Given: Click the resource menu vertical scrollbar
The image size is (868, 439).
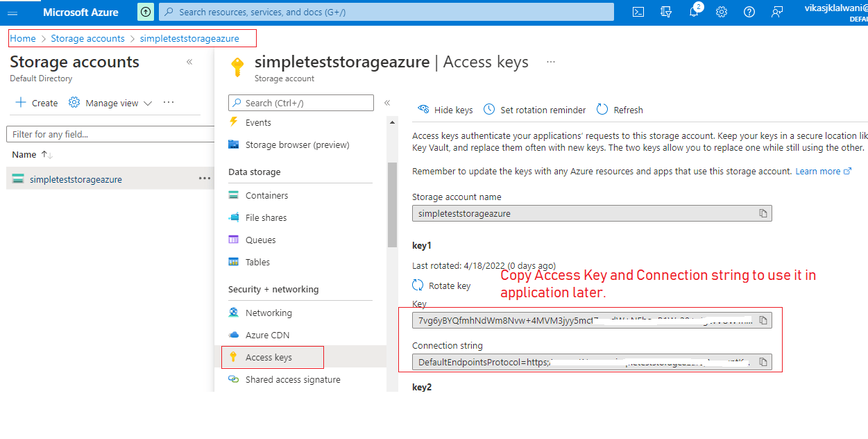Looking at the screenshot, I should coord(392,204).
